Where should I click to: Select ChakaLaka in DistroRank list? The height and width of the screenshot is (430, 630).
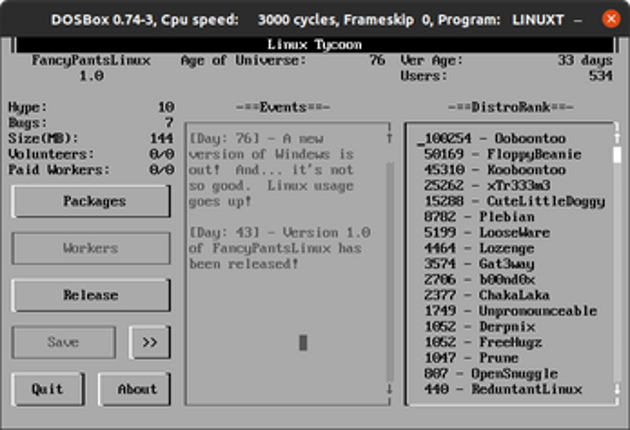click(x=487, y=295)
